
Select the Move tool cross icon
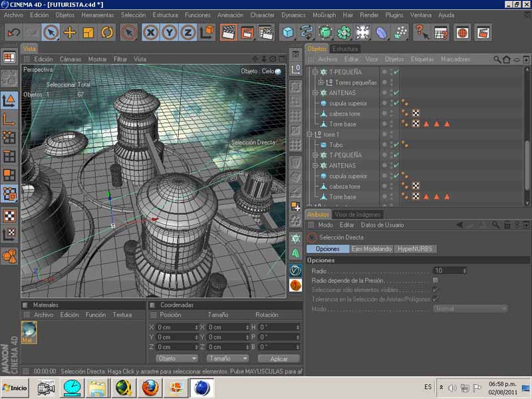pos(70,33)
